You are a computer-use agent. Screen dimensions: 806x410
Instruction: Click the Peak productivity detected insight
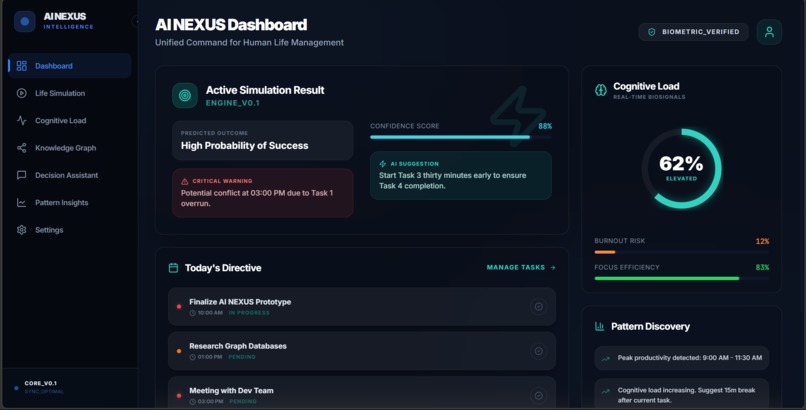click(x=682, y=358)
